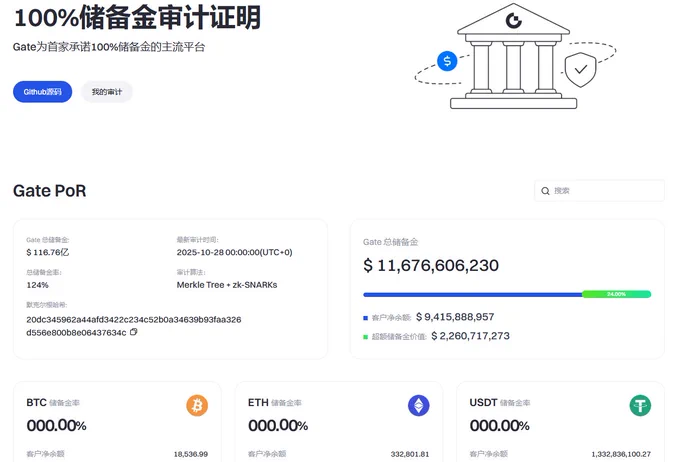680x462 pixels.
Task: Select USDT customer balance 1,332,836,100.27
Action: 621,454
